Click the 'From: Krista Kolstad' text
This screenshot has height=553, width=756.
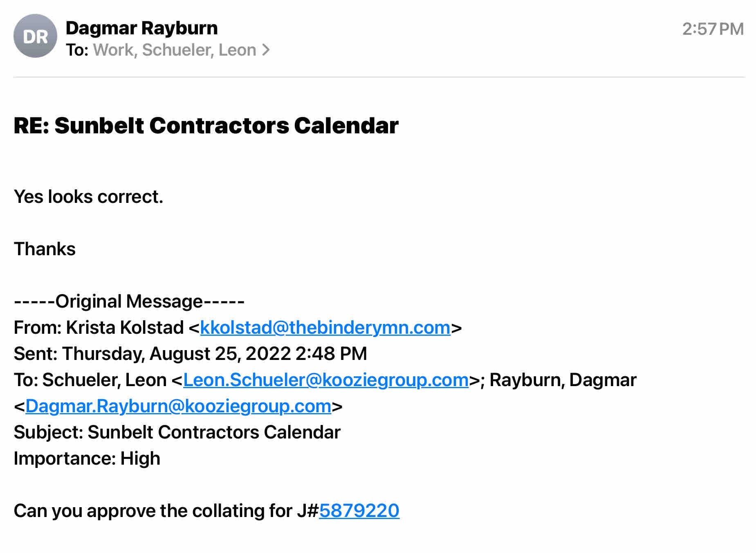click(x=99, y=328)
